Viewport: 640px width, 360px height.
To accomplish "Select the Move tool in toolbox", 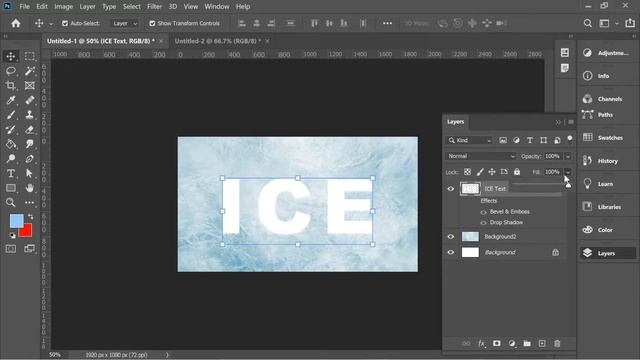I will coord(11,56).
